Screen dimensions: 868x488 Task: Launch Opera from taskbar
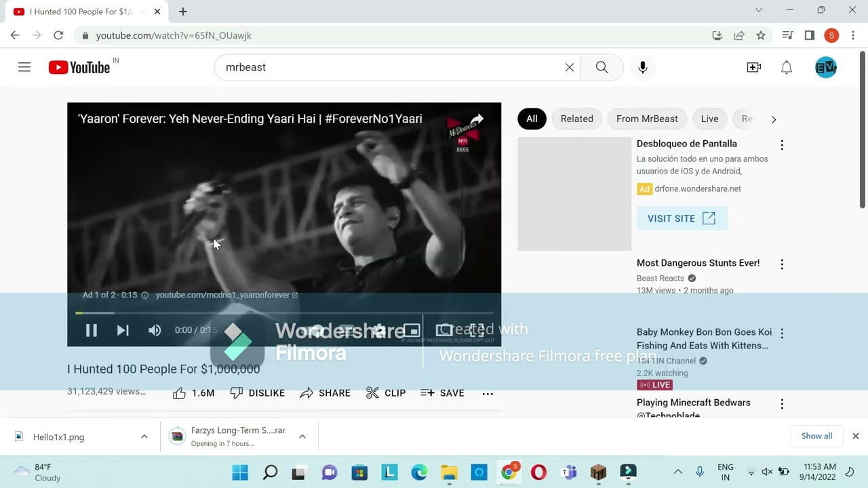pos(538,472)
